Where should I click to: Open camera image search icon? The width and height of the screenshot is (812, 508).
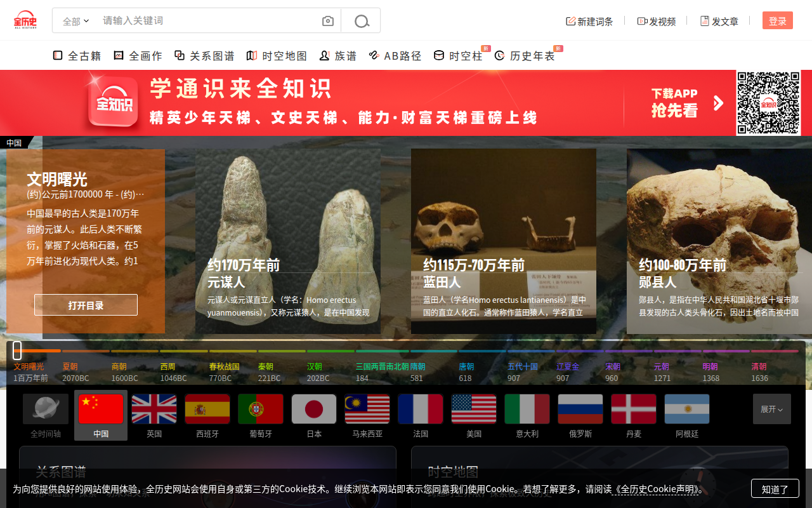[328, 21]
